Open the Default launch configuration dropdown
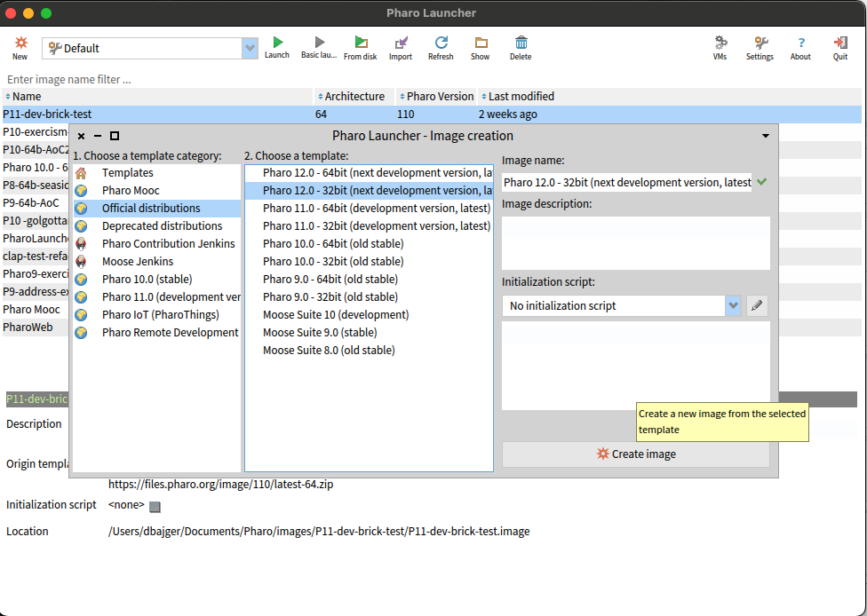The height and width of the screenshot is (616, 867). pyautogui.click(x=250, y=48)
